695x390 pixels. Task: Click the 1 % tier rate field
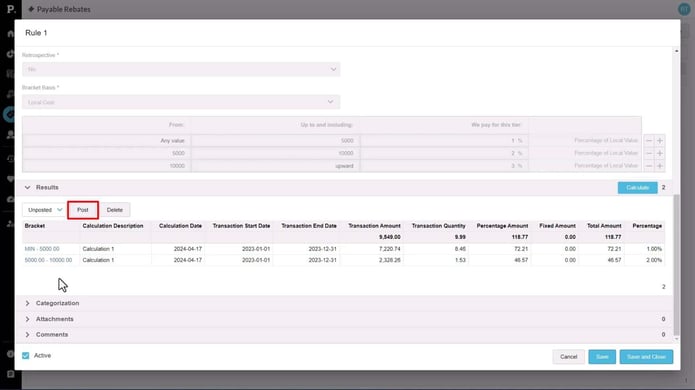[x=444, y=140]
